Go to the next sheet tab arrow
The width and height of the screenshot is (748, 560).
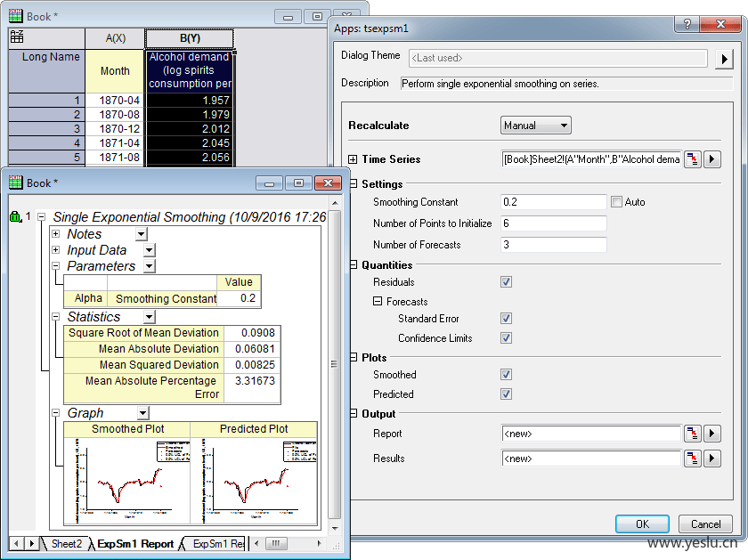coord(32,543)
